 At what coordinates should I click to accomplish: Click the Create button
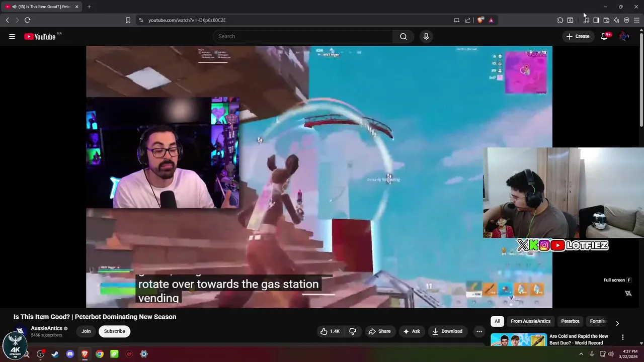point(578,36)
